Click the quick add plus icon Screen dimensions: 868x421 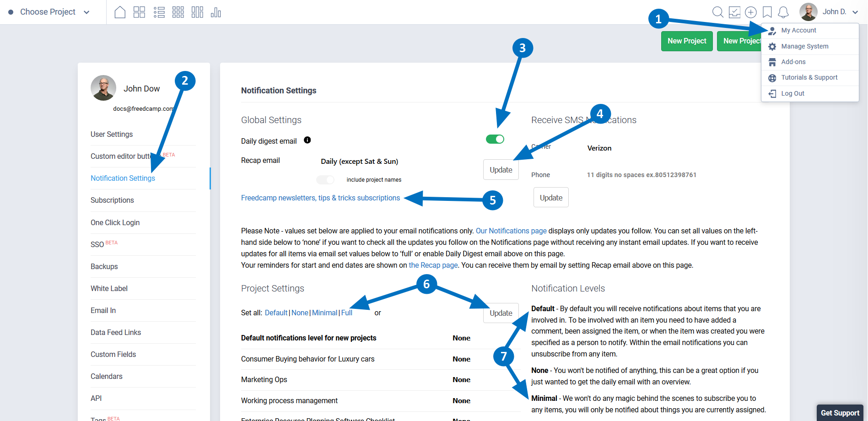pyautogui.click(x=751, y=12)
